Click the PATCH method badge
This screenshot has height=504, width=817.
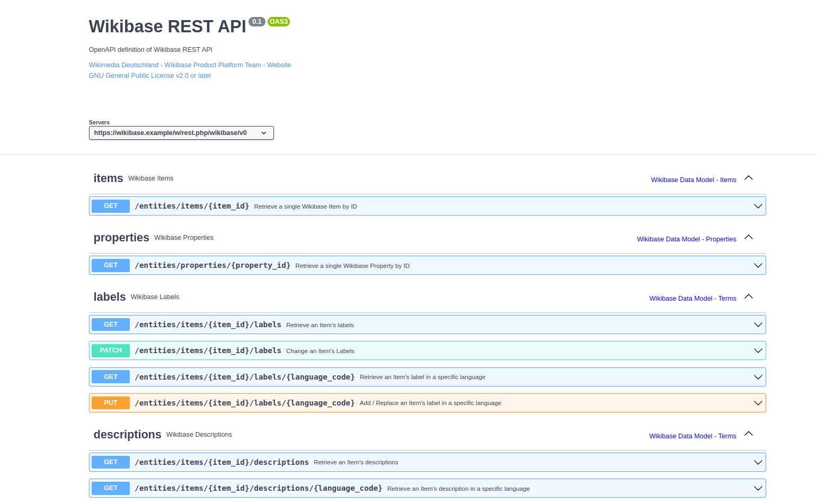tap(111, 350)
